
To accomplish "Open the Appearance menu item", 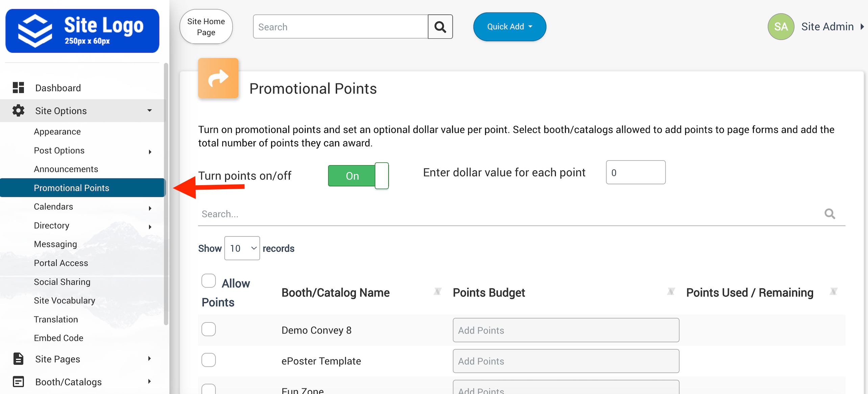I will pyautogui.click(x=57, y=131).
